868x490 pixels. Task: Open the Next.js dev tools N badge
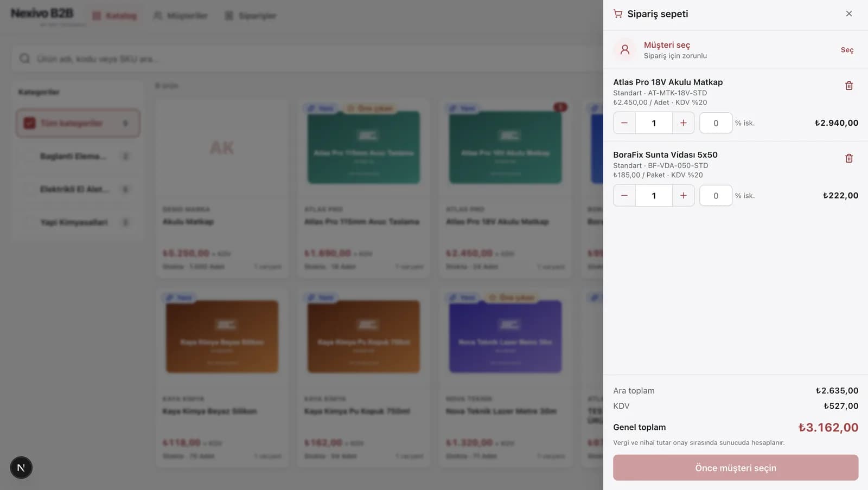[21, 468]
